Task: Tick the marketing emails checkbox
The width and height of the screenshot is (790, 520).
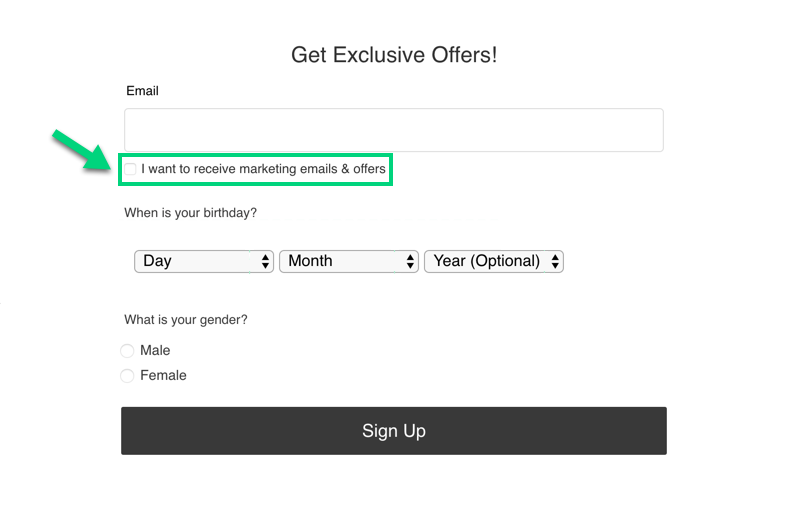Action: pos(130,170)
